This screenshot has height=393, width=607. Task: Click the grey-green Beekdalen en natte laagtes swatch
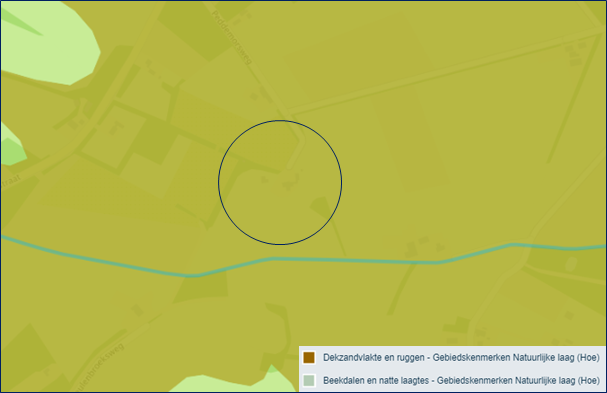click(309, 381)
